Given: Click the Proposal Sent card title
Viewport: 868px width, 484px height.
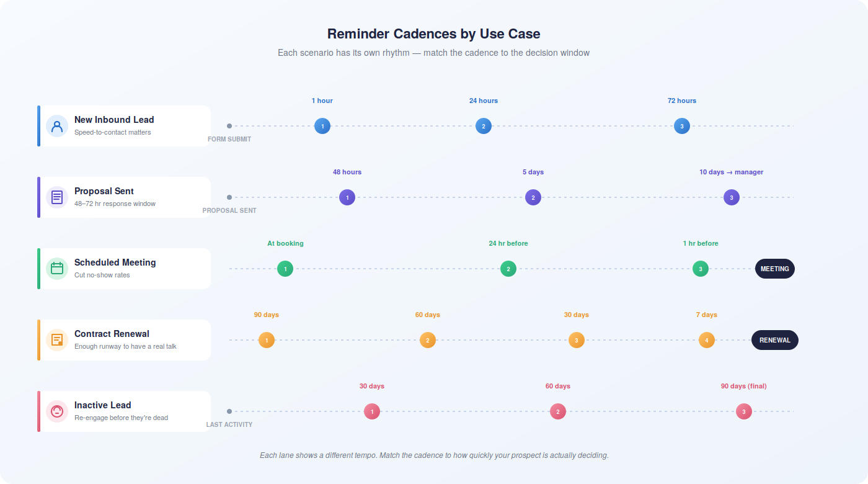Looking at the screenshot, I should coord(104,191).
